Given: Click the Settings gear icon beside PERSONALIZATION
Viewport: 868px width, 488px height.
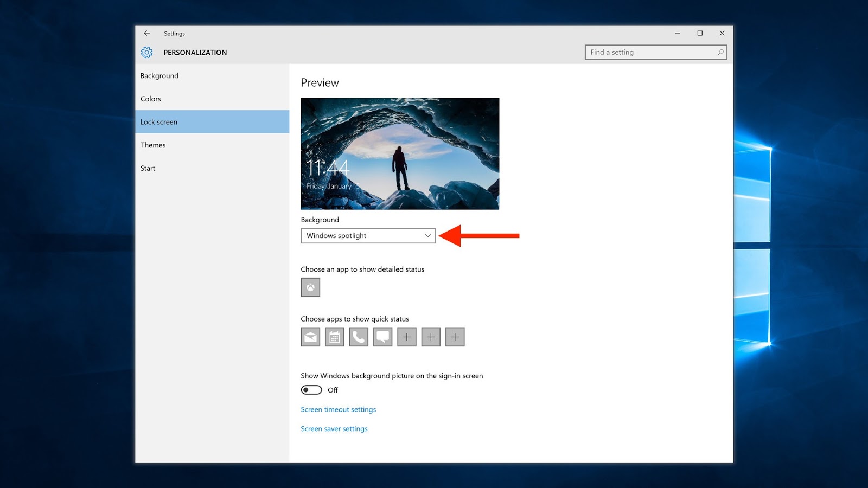Looking at the screenshot, I should click(x=146, y=52).
